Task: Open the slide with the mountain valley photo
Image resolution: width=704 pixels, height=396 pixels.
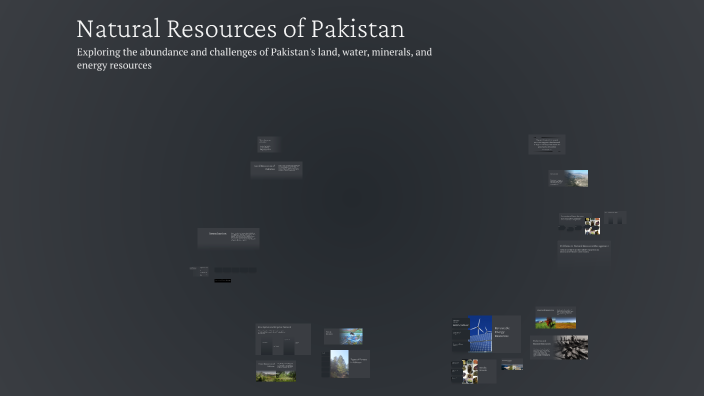Action: (568, 178)
